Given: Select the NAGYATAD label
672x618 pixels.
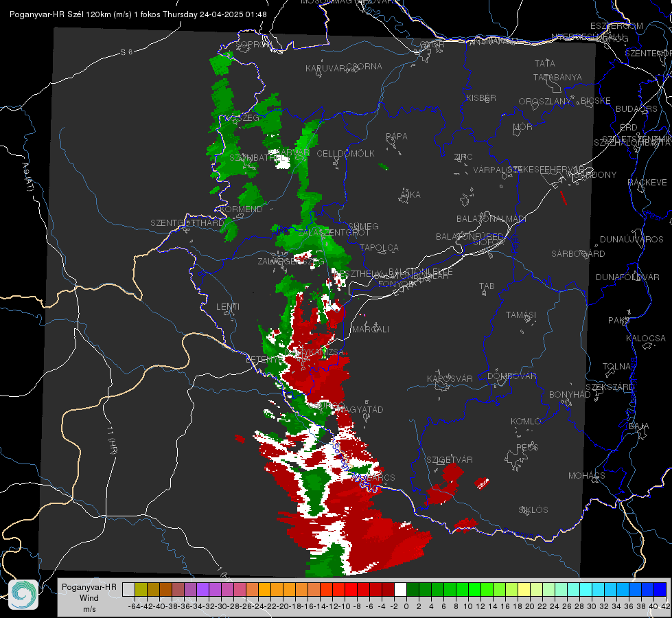Looking at the screenshot, I should [360, 409].
